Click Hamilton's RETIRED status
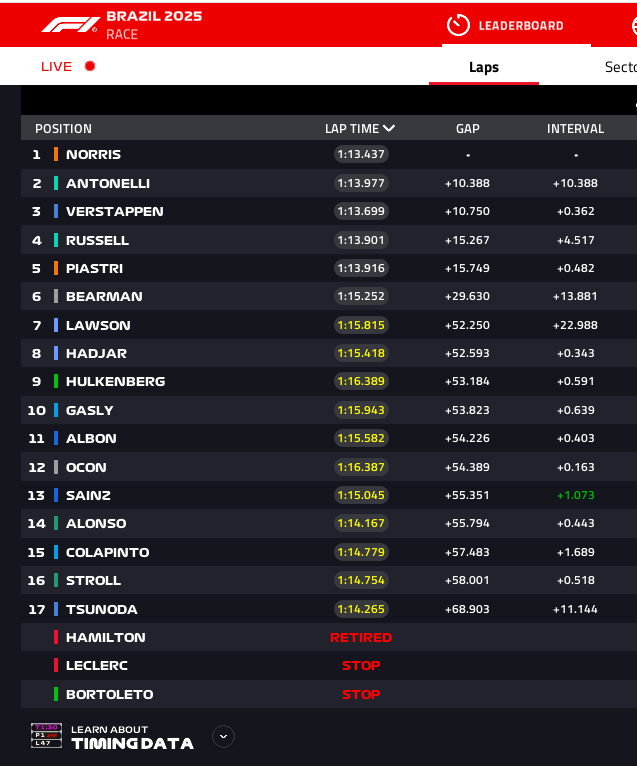 click(x=361, y=637)
